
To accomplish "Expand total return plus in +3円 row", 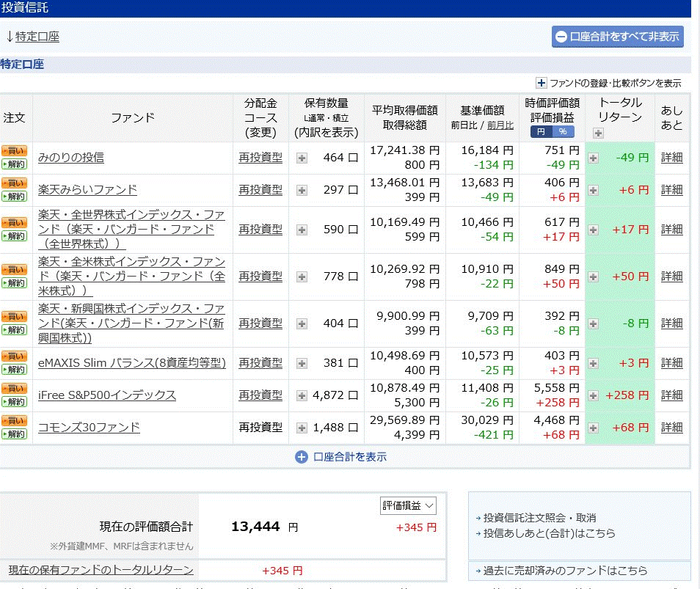I will 593,363.
